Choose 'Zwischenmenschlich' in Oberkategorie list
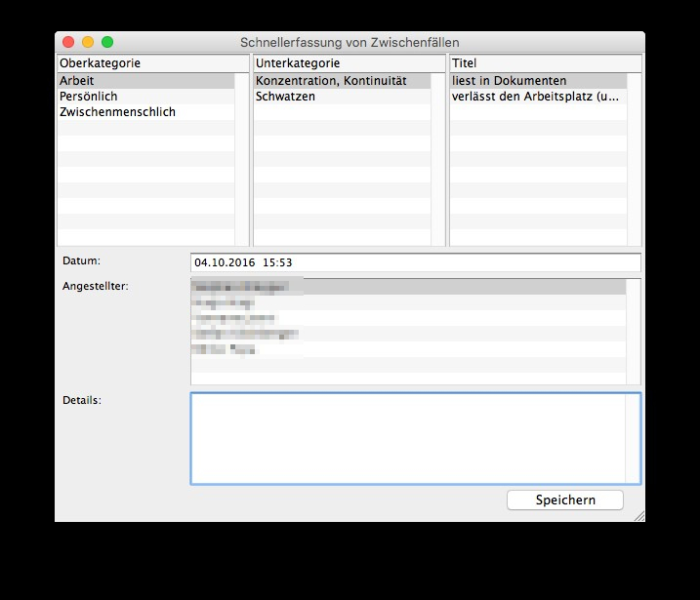 click(x=144, y=112)
